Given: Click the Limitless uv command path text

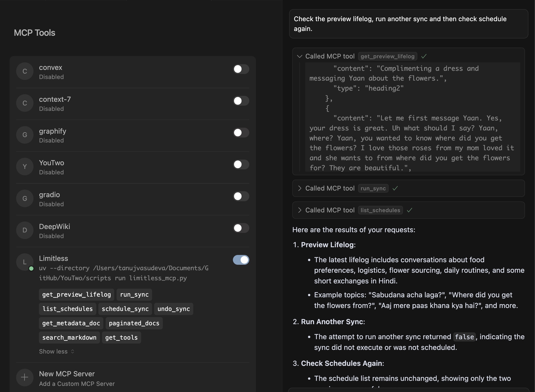Looking at the screenshot, I should 124,273.
